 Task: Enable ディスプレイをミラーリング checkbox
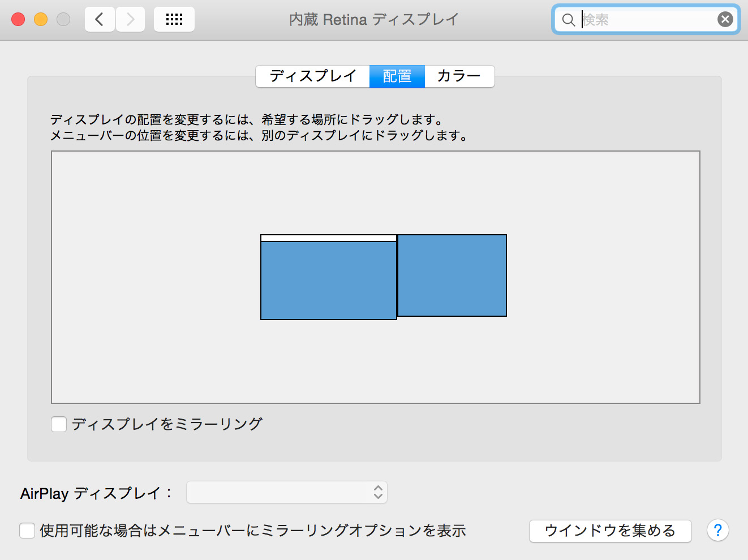(59, 424)
